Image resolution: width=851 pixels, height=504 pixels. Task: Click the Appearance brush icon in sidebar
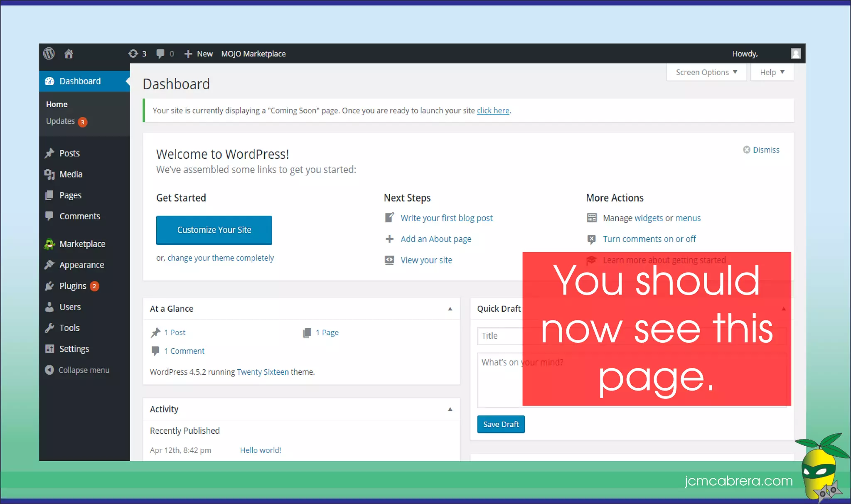coord(49,265)
